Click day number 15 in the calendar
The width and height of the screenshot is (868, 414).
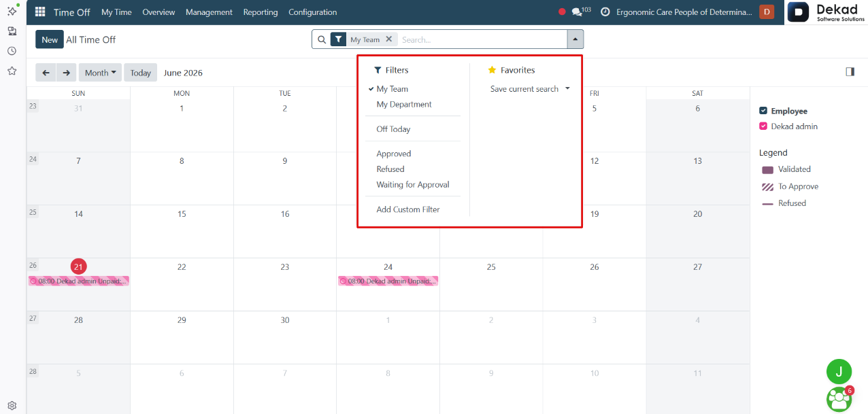(182, 214)
